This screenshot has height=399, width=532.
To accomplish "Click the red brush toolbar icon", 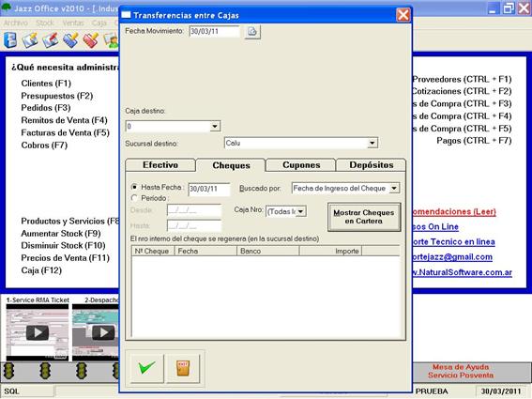I will coord(91,40).
